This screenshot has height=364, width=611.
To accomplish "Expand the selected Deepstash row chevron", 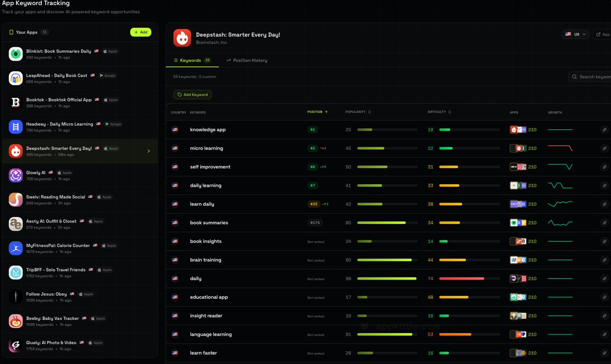I will 149,151.
